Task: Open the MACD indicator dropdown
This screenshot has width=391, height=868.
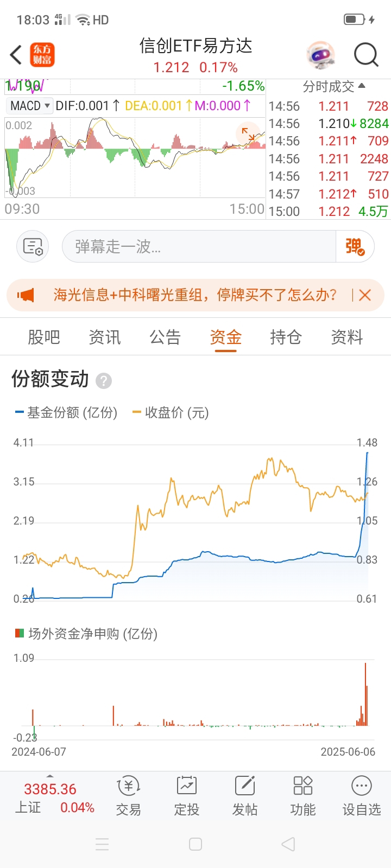Action: tap(30, 106)
